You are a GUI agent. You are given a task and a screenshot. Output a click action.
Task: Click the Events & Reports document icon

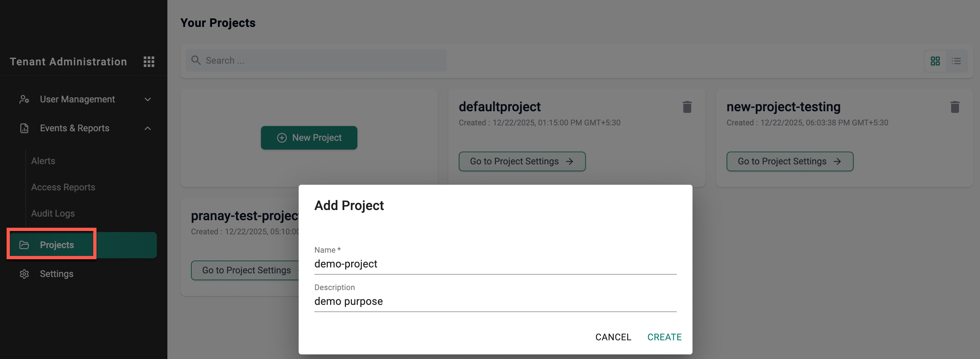[24, 129]
